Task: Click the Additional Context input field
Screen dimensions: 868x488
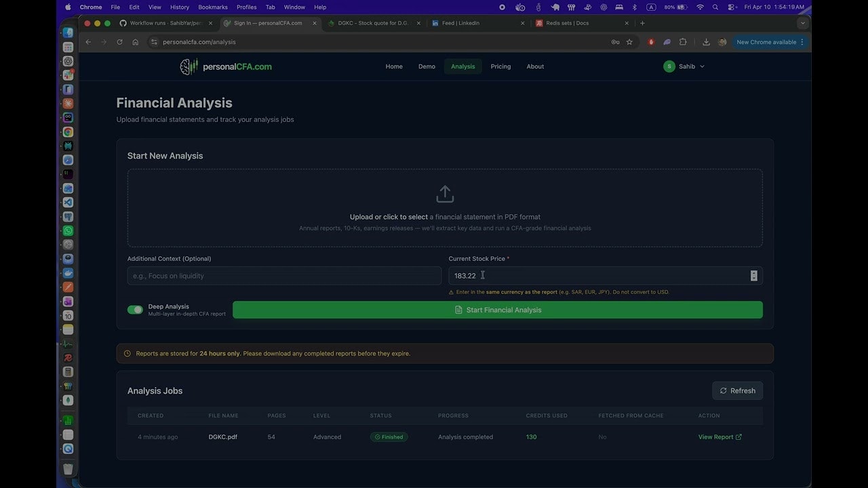Action: point(284,276)
